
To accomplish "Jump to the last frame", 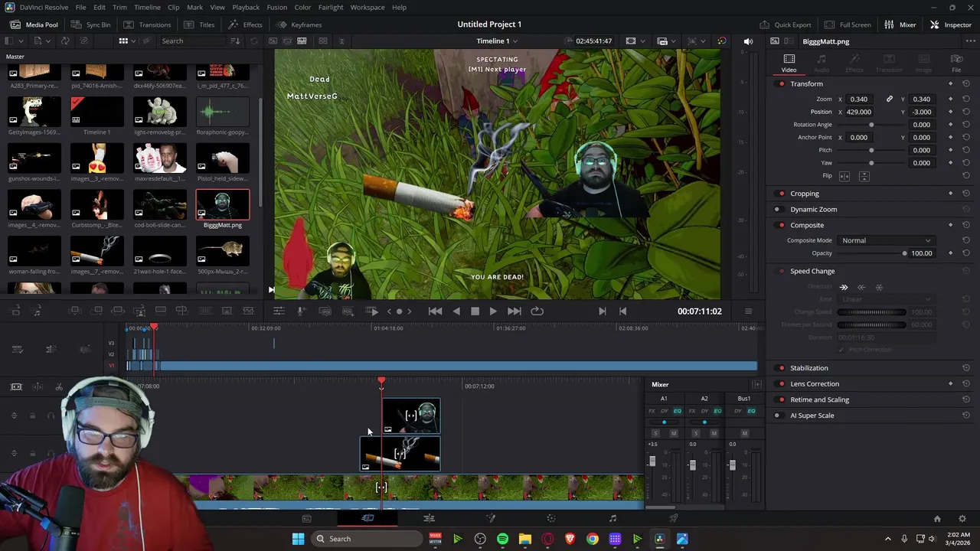I will (514, 311).
